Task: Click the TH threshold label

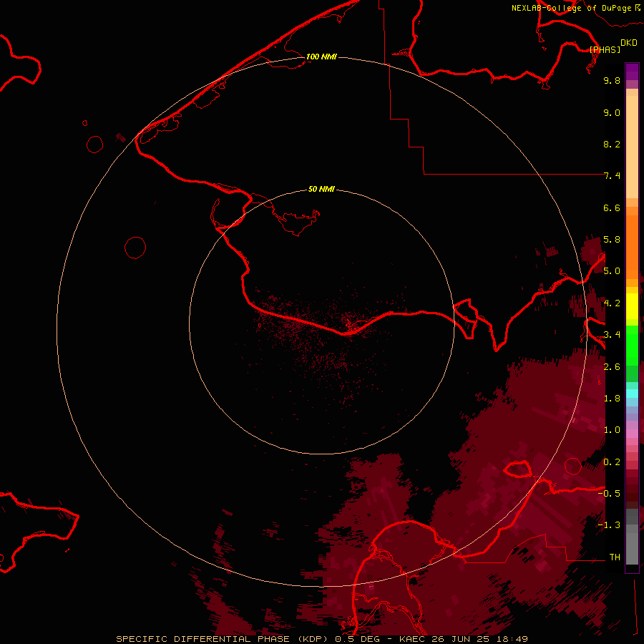Action: coord(615,557)
